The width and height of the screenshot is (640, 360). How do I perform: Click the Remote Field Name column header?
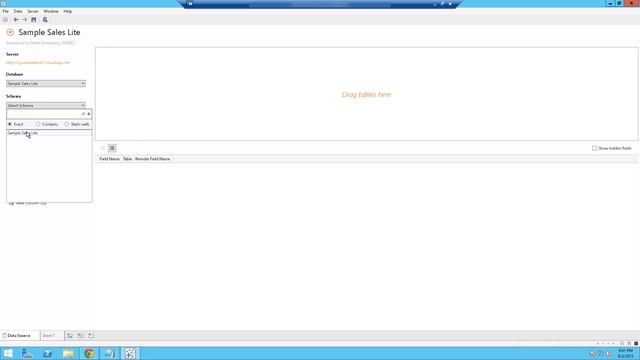(x=152, y=159)
